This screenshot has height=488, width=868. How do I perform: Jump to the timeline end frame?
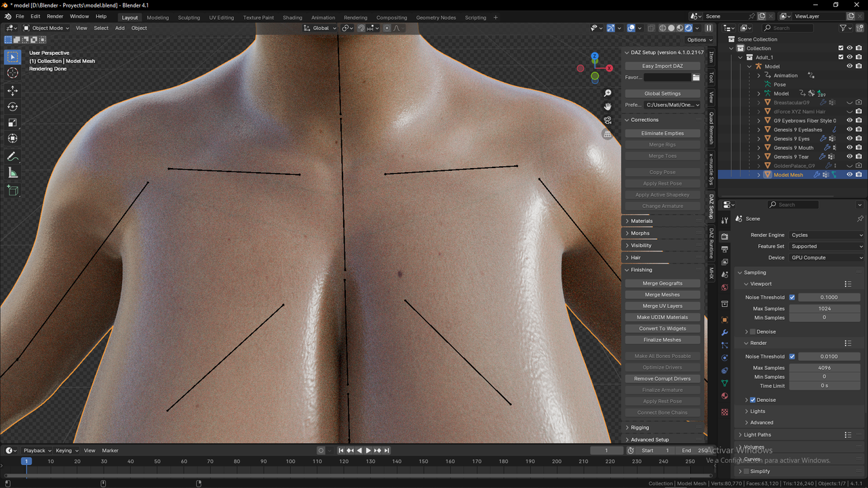(387, 450)
